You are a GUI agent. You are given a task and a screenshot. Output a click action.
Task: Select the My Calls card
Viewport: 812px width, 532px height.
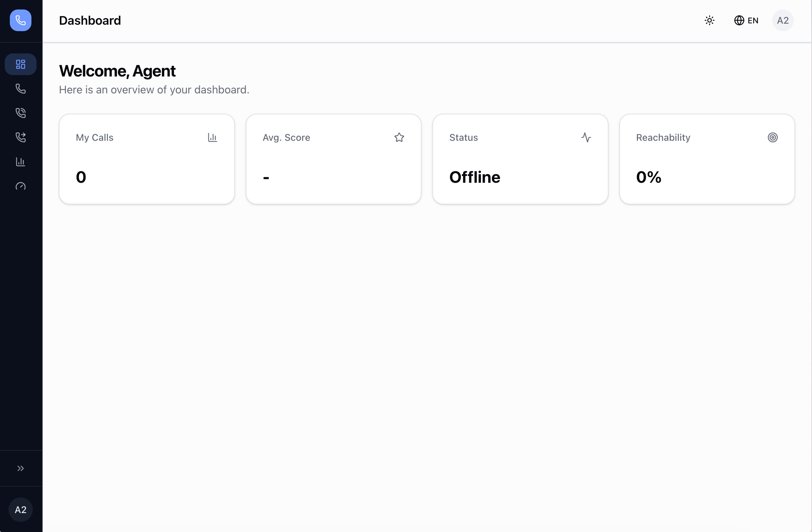[147, 158]
